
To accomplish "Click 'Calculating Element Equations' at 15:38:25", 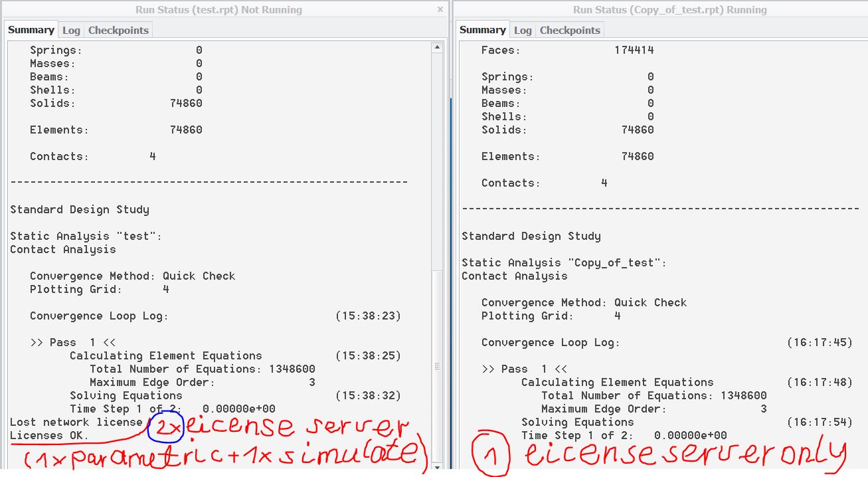I will point(166,355).
